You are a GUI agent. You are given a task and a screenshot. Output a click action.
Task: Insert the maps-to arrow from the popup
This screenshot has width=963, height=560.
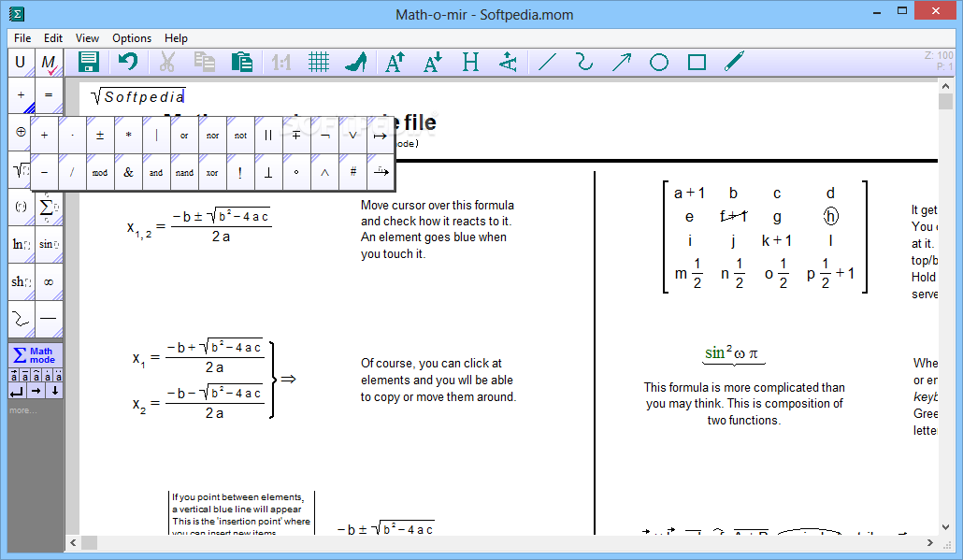[x=381, y=135]
